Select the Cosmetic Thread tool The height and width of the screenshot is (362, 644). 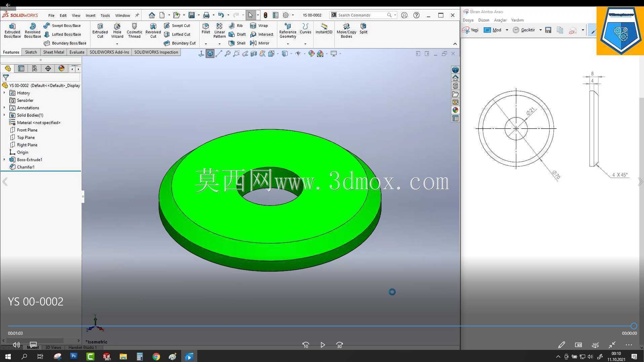(x=134, y=31)
